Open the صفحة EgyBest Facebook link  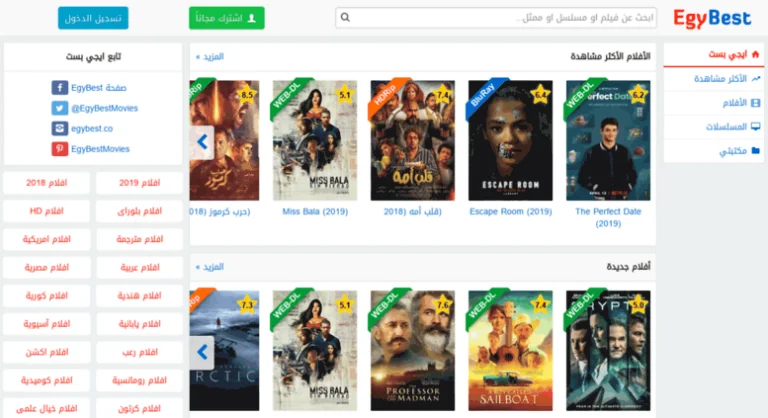coord(98,88)
